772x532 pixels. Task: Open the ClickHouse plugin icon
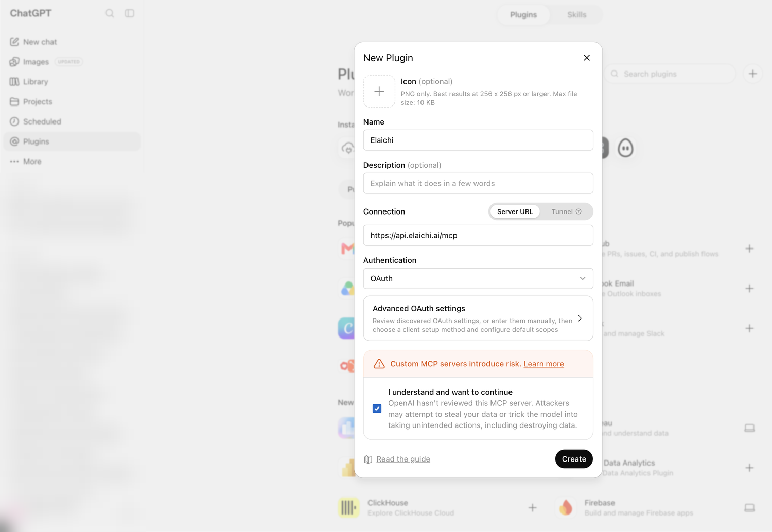(349, 508)
